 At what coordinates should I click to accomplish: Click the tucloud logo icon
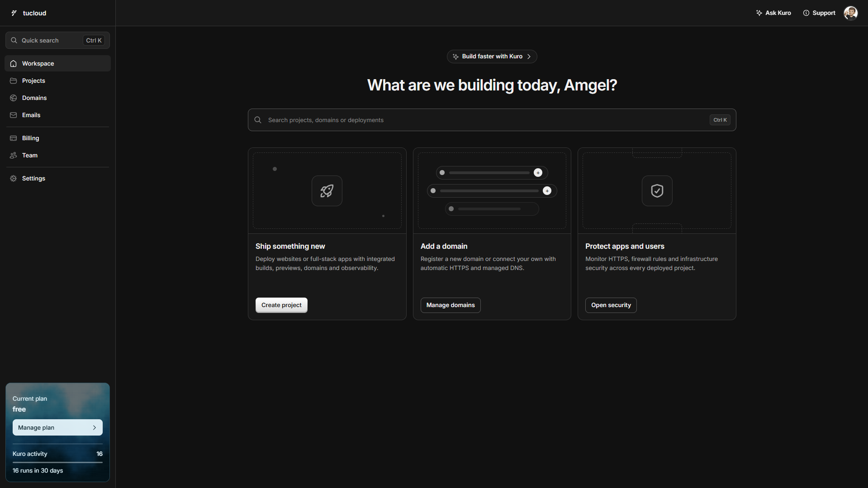click(x=14, y=13)
